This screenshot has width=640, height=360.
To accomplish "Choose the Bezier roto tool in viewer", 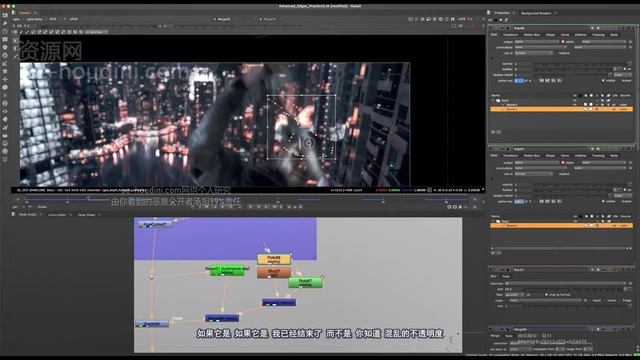I will [16, 56].
